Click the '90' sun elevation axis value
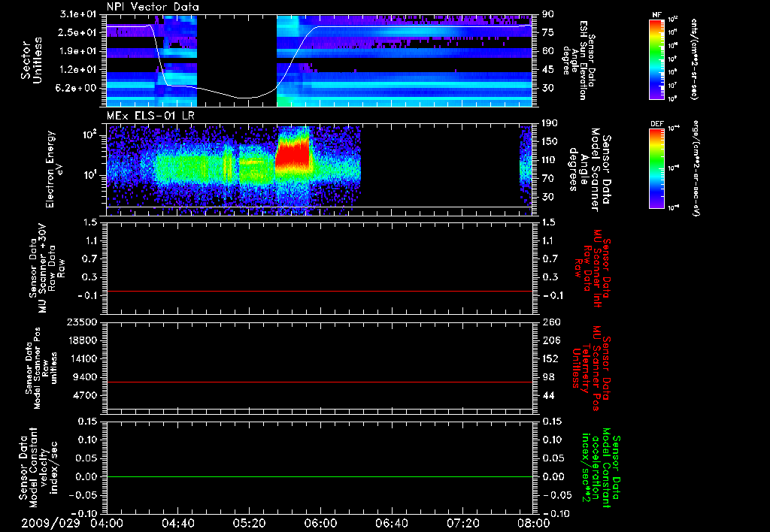The height and width of the screenshot is (532, 770). 548,14
